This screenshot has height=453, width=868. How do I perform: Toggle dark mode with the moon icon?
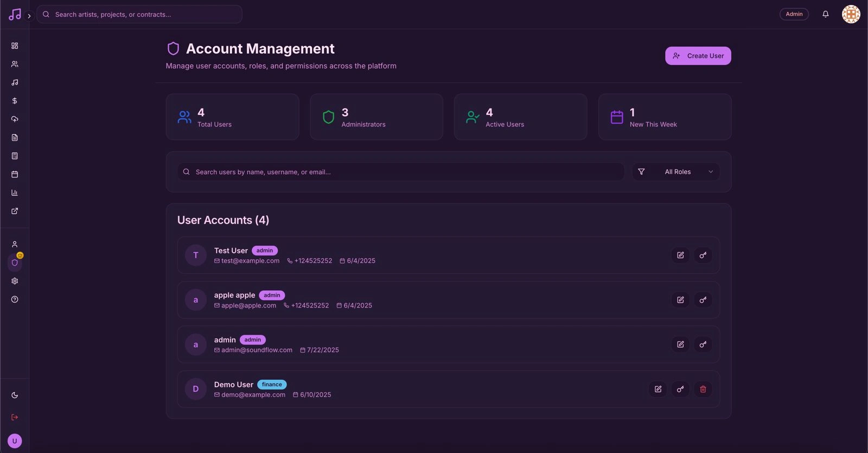click(x=15, y=395)
